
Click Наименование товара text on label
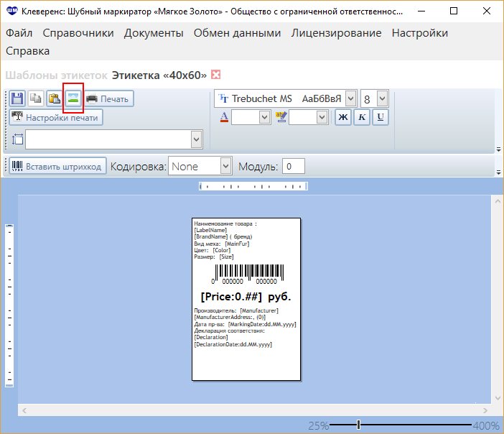pyautogui.click(x=225, y=223)
